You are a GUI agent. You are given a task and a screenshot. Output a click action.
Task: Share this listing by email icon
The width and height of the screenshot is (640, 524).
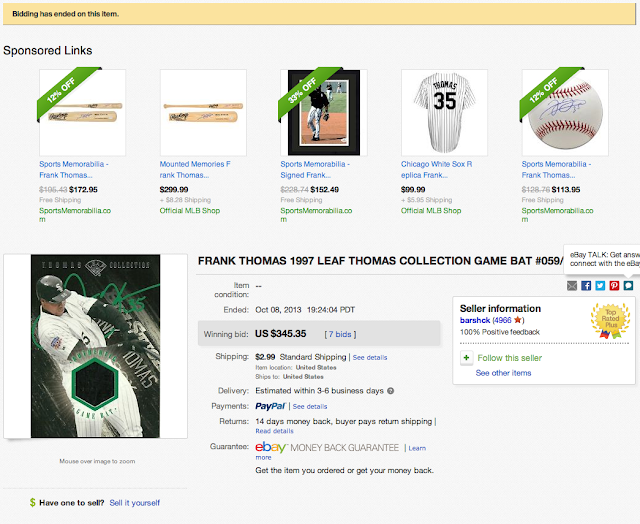pos(572,285)
